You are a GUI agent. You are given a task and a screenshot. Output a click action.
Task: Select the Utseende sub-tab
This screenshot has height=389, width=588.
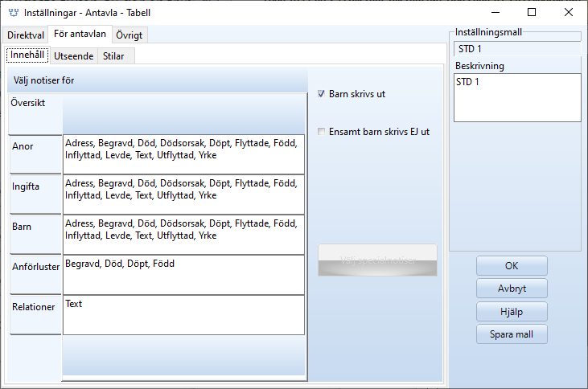tap(73, 56)
